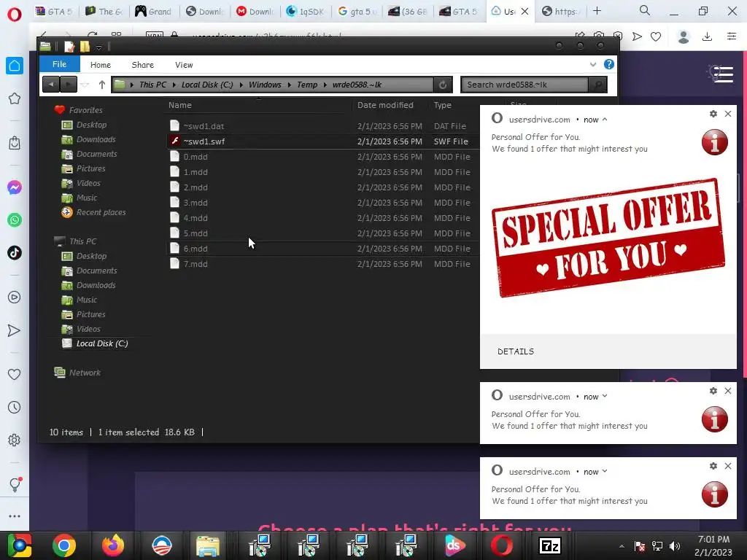This screenshot has width=747, height=560.
Task: Expand the bottom notification chevron
Action: pos(605,472)
